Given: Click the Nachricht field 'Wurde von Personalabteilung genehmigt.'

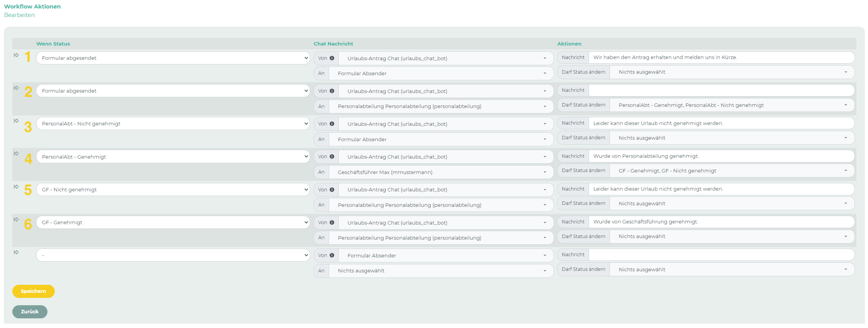Looking at the screenshot, I should tap(721, 156).
